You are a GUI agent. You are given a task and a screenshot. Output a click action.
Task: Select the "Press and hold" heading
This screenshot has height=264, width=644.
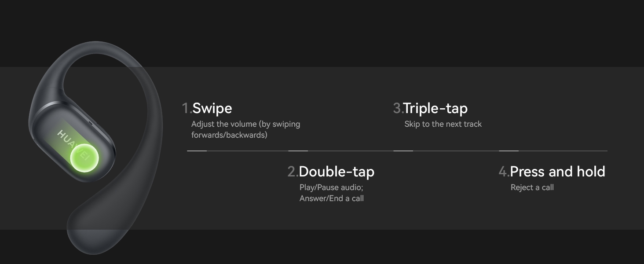coord(557,172)
